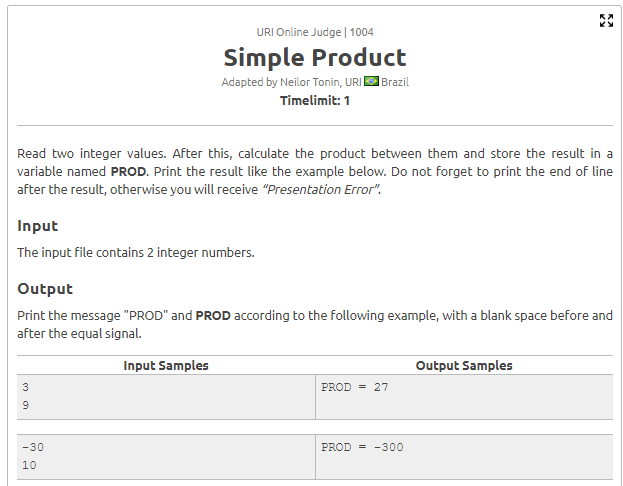Click the second input sample with -30 and 10

click(x=166, y=457)
